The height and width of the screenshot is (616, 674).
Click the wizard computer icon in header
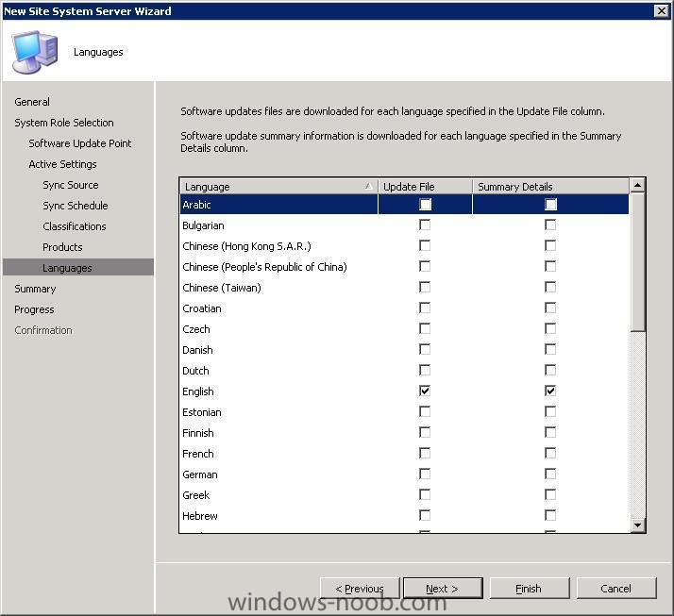pyautogui.click(x=35, y=52)
